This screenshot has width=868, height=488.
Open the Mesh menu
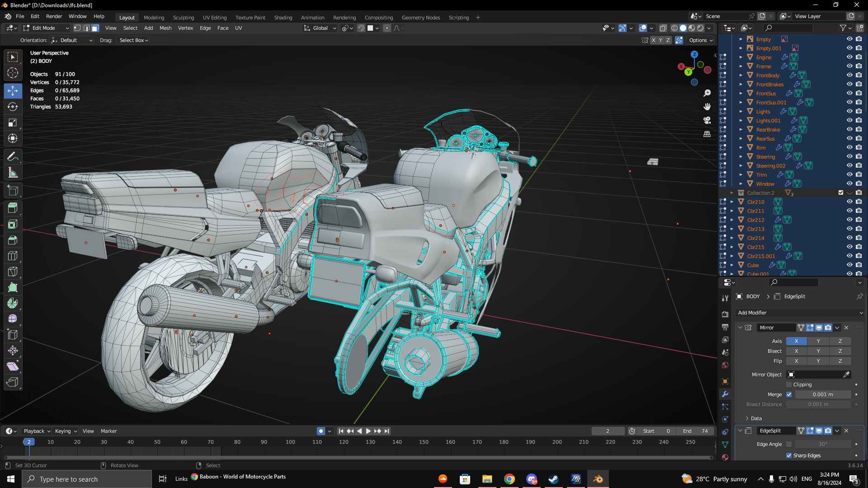[165, 28]
